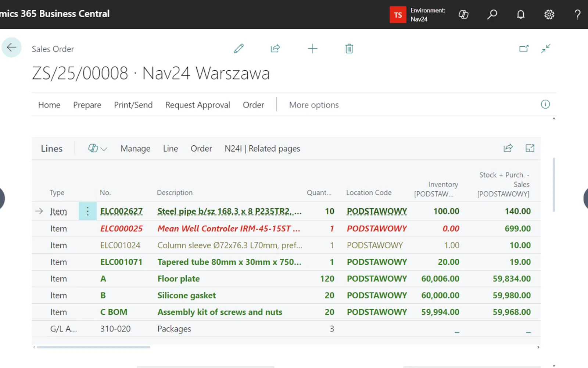Open the Prepare menu
This screenshot has height=368, width=588.
click(x=87, y=105)
